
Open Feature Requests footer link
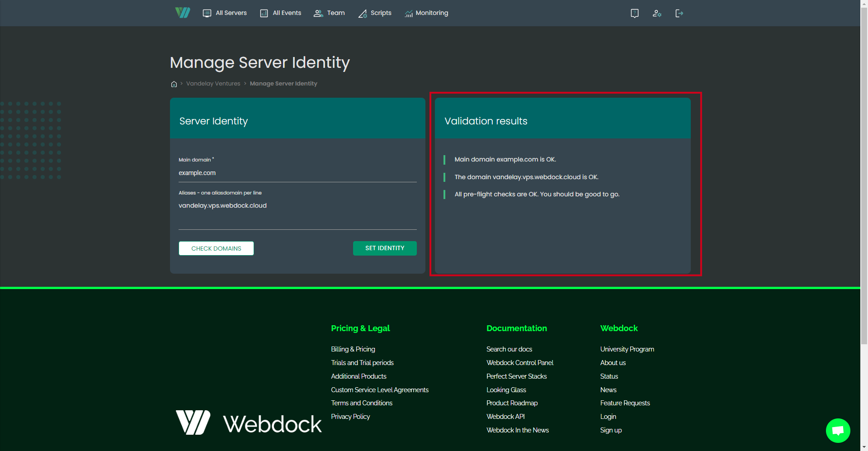click(x=625, y=403)
